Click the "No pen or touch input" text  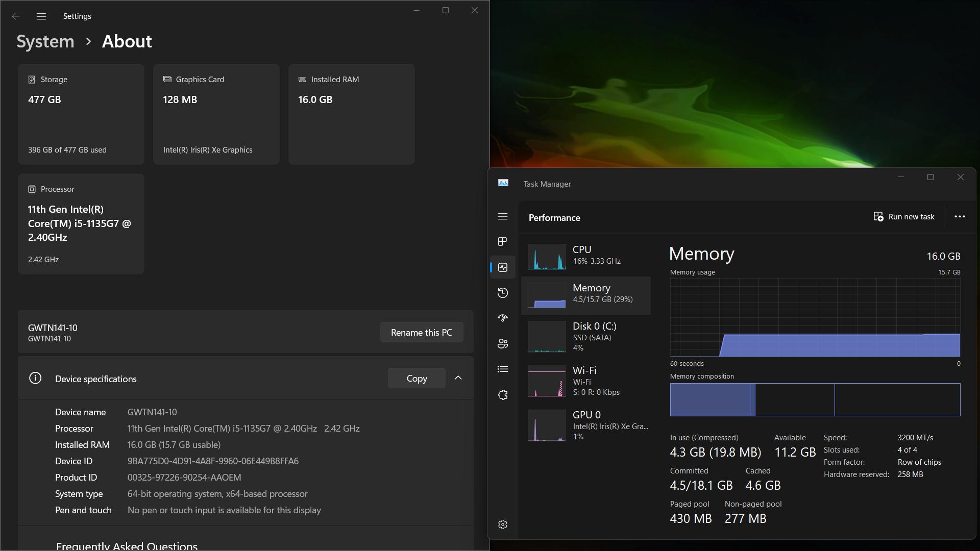[224, 510]
